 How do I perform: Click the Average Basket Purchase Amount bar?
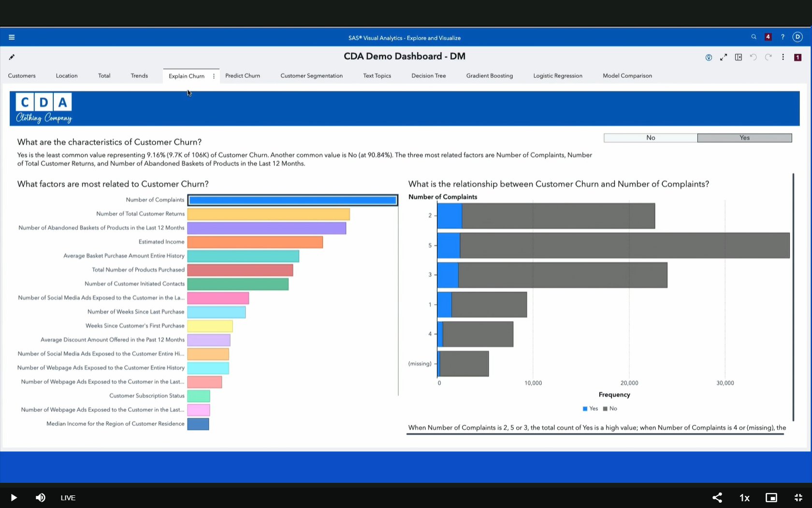point(243,256)
